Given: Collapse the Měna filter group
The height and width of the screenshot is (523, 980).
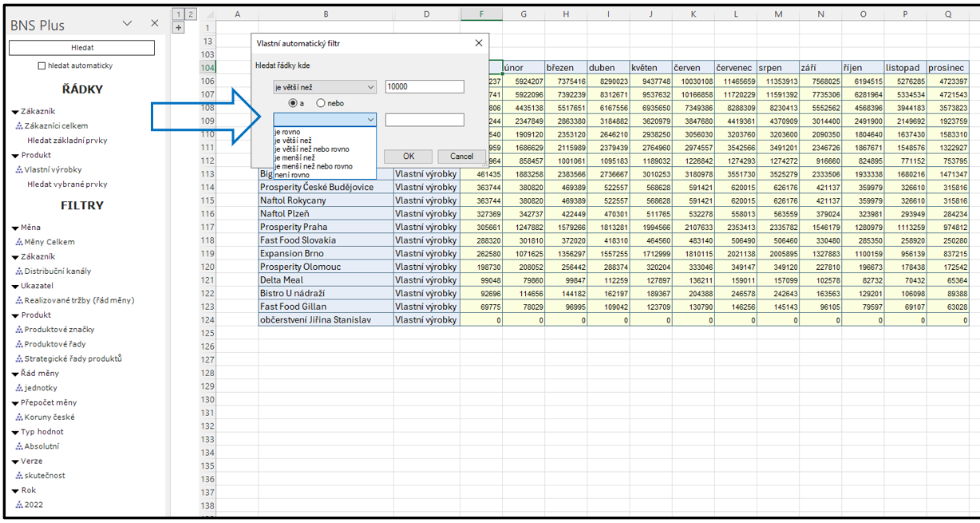Looking at the screenshot, I should tap(15, 228).
